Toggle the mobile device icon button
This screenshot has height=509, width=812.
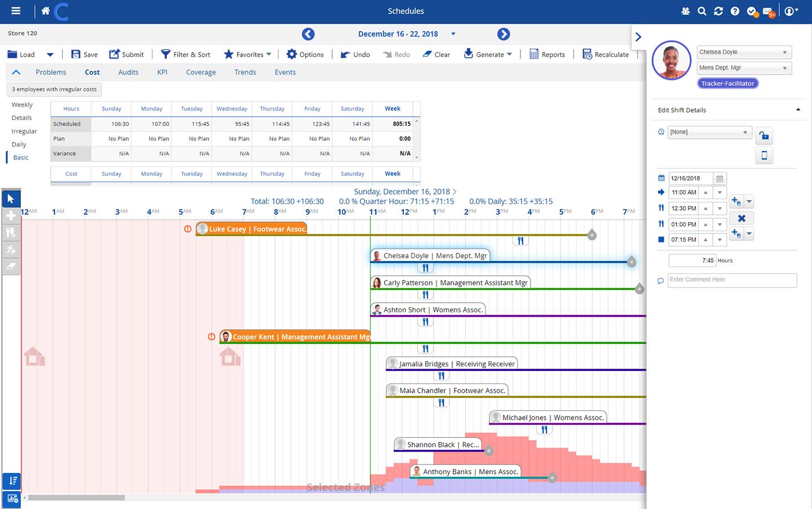click(x=764, y=156)
